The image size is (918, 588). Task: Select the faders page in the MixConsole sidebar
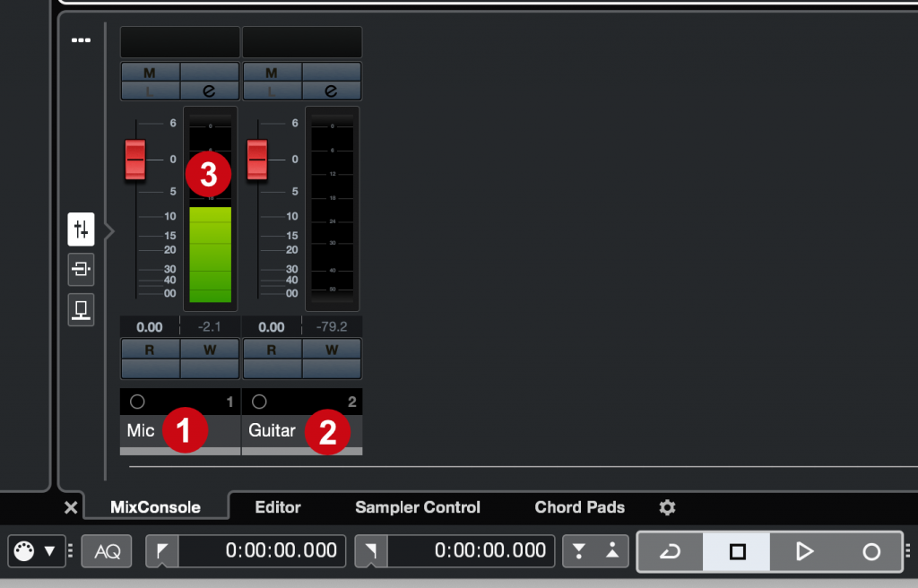(81, 229)
